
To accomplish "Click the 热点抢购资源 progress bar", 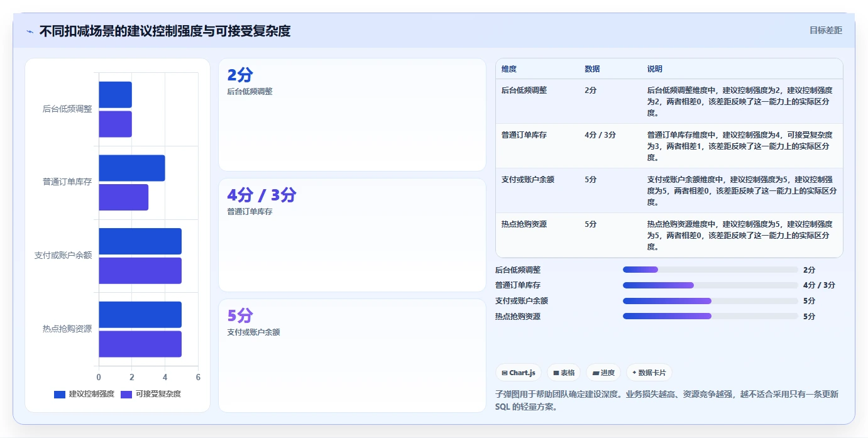I will (x=710, y=317).
